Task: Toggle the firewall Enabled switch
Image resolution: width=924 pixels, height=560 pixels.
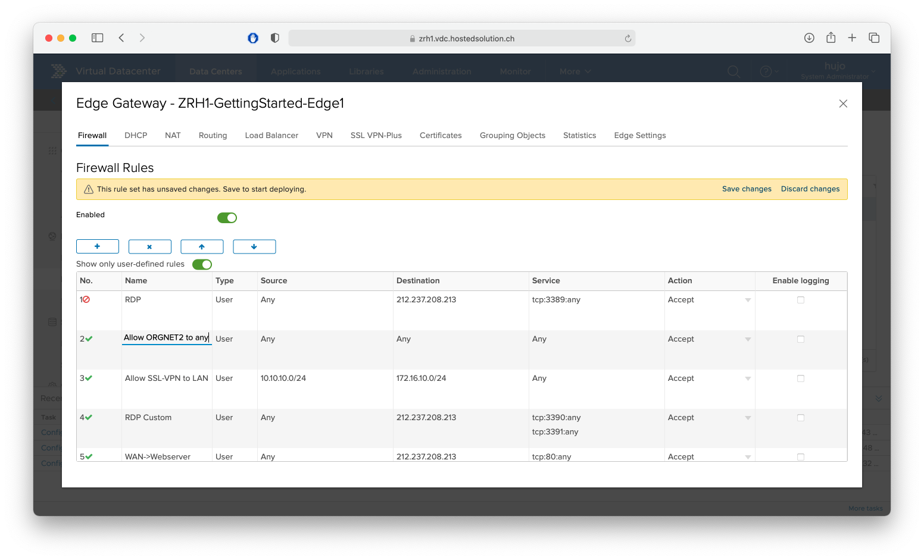Action: coord(227,218)
